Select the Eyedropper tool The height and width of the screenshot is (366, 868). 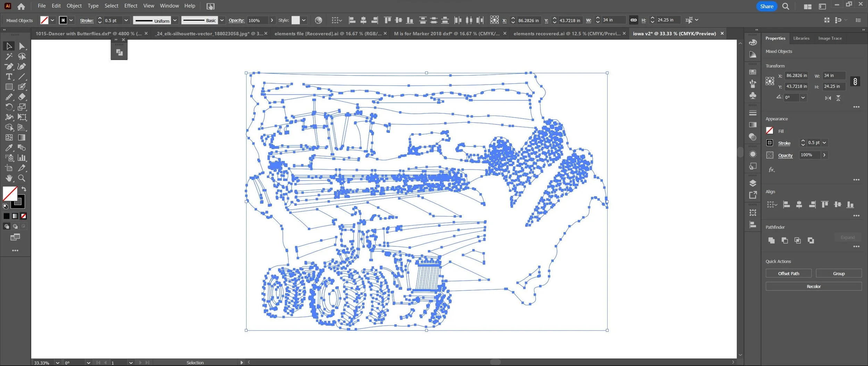click(x=9, y=147)
